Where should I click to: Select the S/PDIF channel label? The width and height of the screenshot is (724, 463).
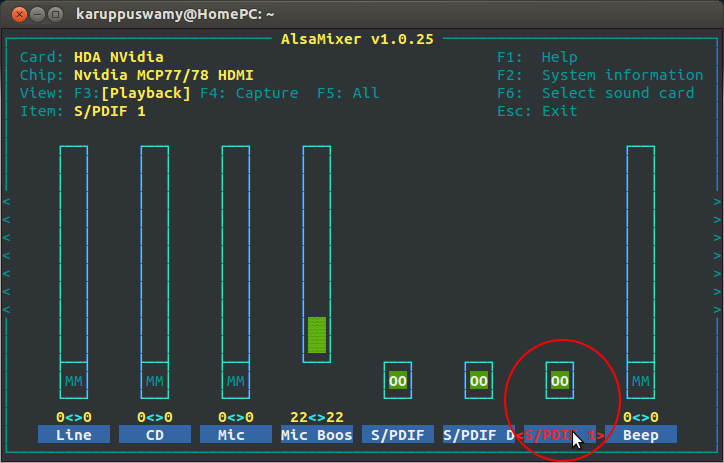pos(398,434)
